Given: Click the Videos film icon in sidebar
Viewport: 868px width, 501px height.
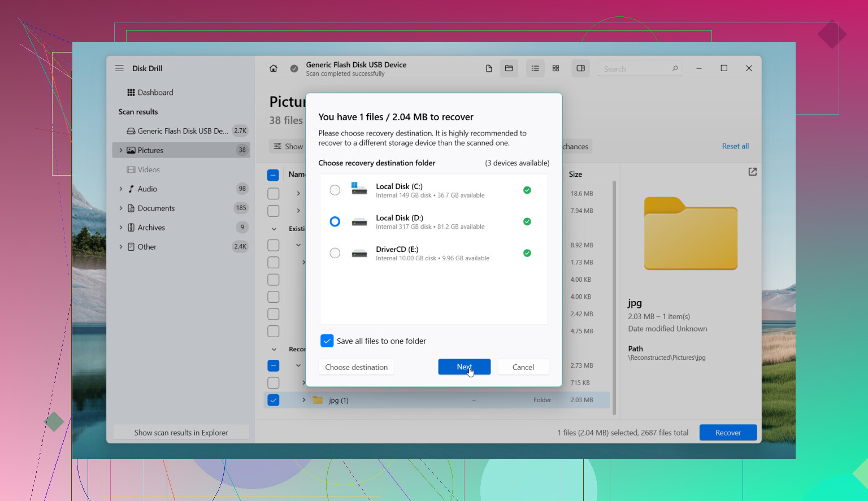Looking at the screenshot, I should pyautogui.click(x=131, y=169).
